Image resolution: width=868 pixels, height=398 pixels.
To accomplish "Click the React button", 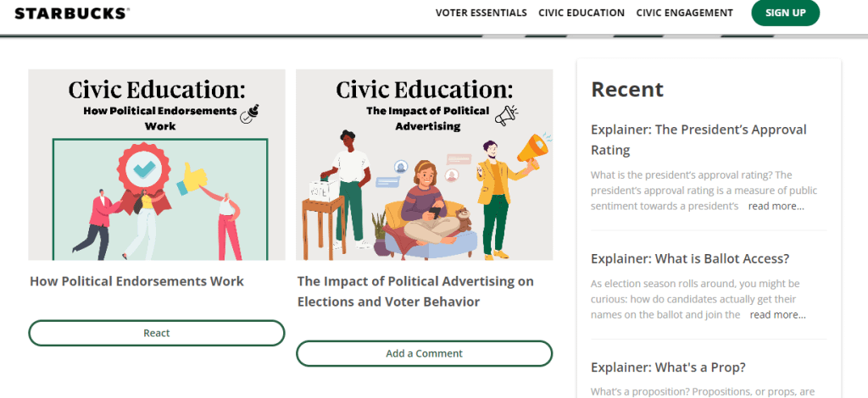I will click(157, 333).
